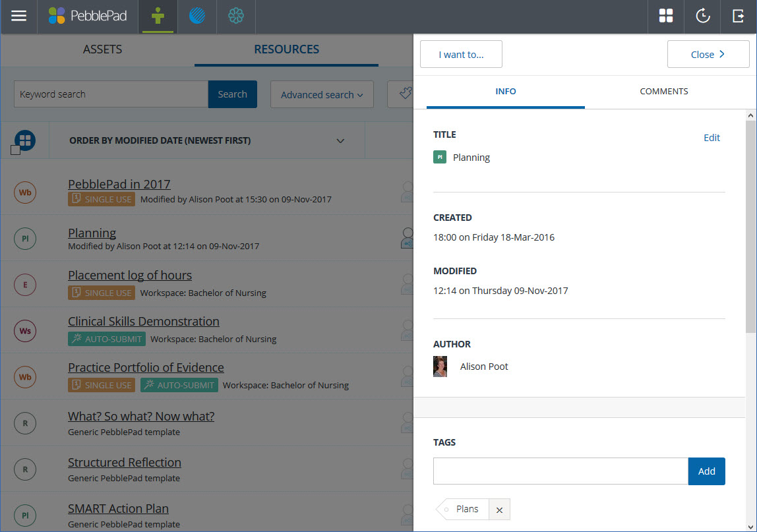This screenshot has height=532, width=757.
Task: Switch to the Comments tab
Action: 663,92
